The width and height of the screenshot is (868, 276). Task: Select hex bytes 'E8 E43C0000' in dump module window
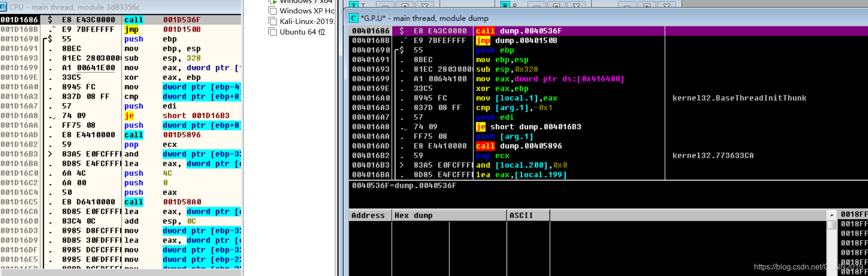[440, 31]
